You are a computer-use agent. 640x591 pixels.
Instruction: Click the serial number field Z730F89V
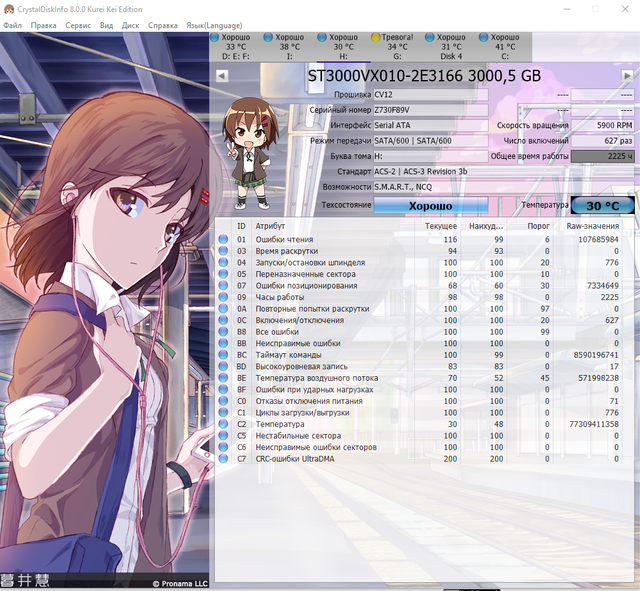(431, 110)
